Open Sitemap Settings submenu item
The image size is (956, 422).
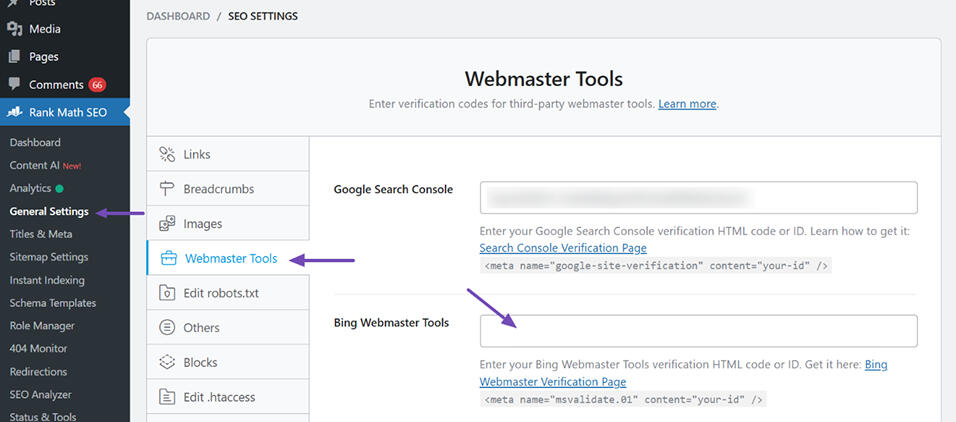(49, 257)
